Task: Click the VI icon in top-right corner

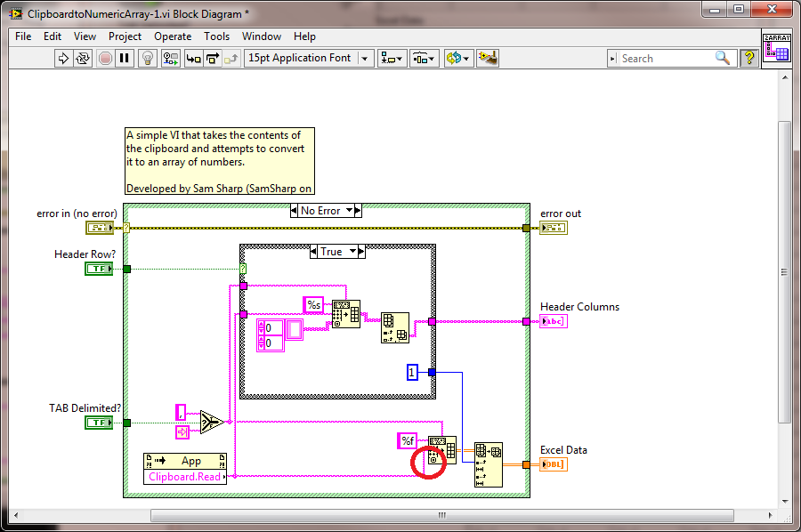Action: pos(776,48)
